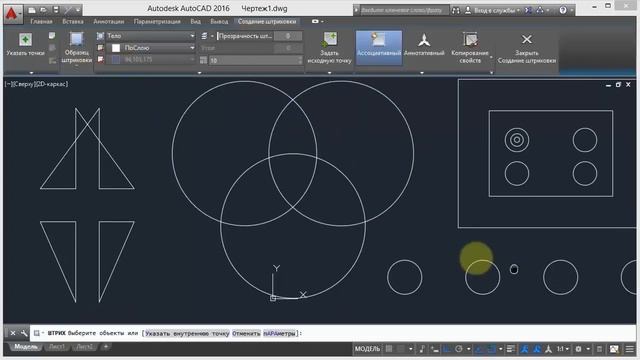The image size is (640, 360).
Task: Switch to the 'Модель' layout tab
Action: [26, 347]
